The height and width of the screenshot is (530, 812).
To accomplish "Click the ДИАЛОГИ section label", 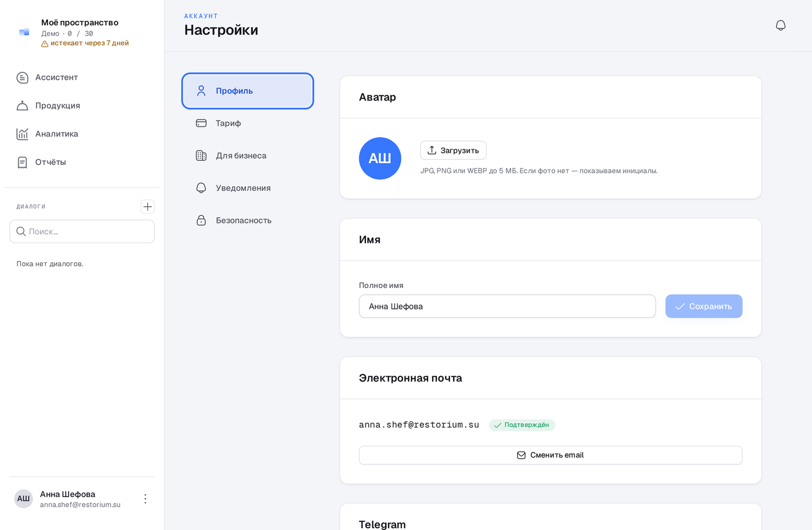I will pyautogui.click(x=31, y=207).
